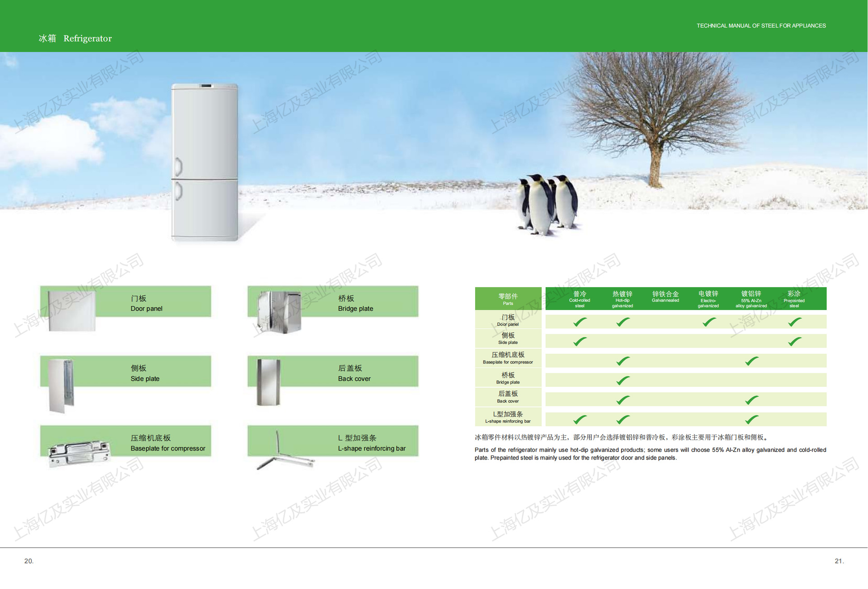Click Bridge plate hot-dip galvanized checkmark

click(623, 380)
